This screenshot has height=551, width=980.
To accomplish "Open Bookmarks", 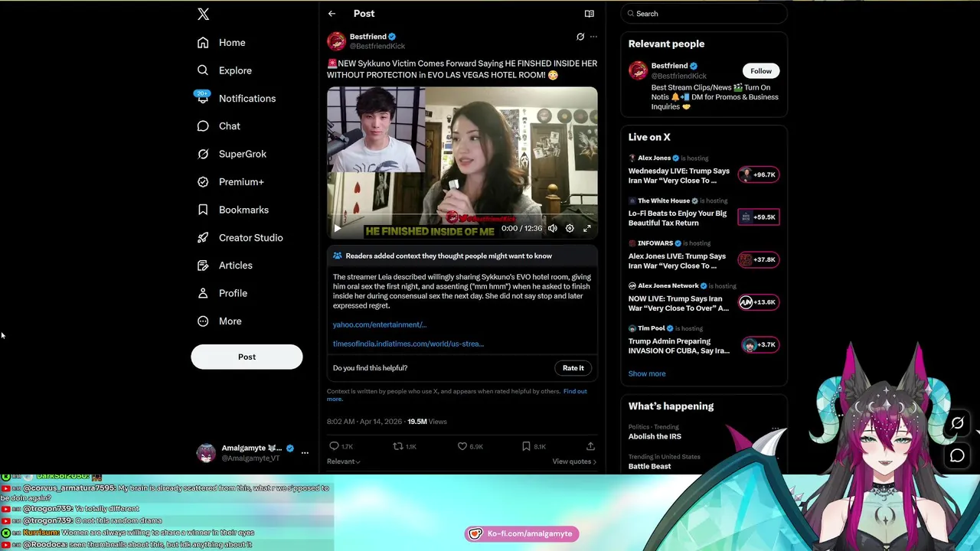I will coord(233,210).
